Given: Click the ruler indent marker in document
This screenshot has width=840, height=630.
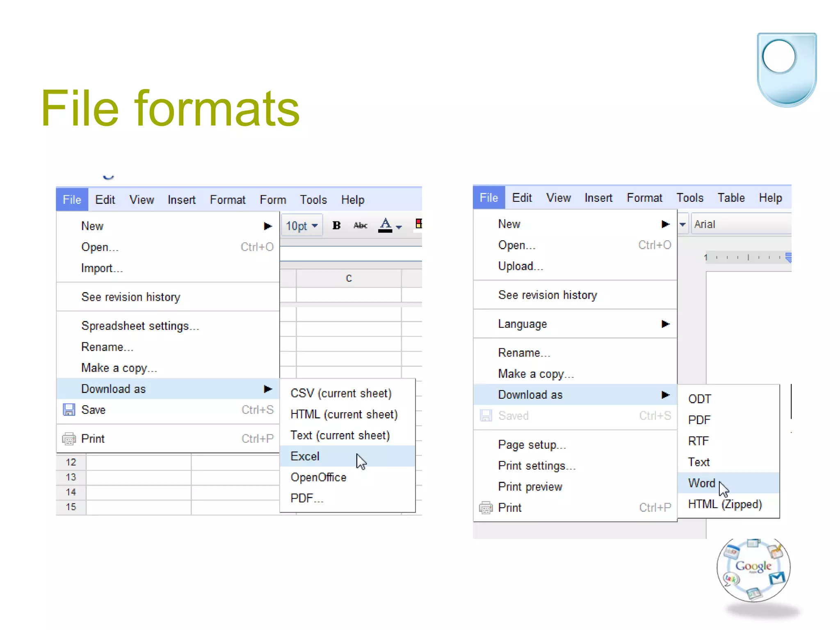Looking at the screenshot, I should coord(788,258).
